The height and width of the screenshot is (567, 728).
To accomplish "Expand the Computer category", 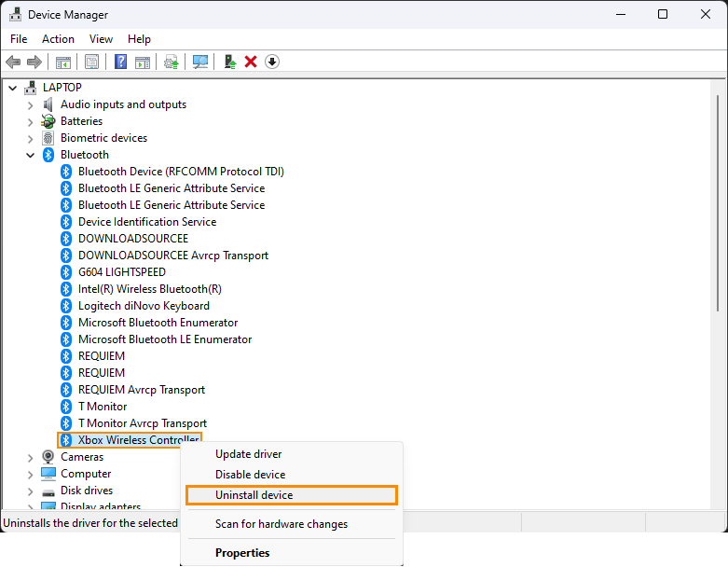I will click(30, 475).
